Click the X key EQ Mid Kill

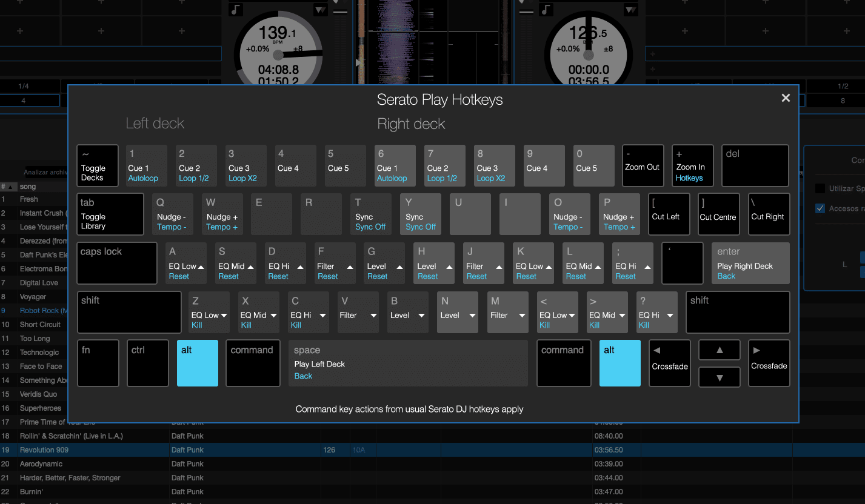259,312
